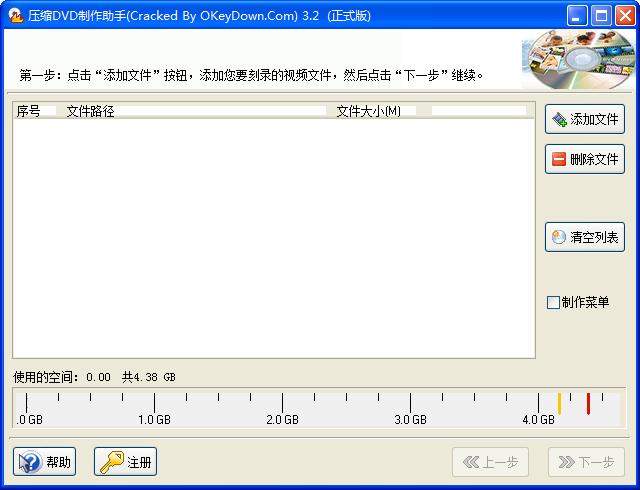Click the 下一步 (Next) button
640x490 pixels.
pos(586,462)
